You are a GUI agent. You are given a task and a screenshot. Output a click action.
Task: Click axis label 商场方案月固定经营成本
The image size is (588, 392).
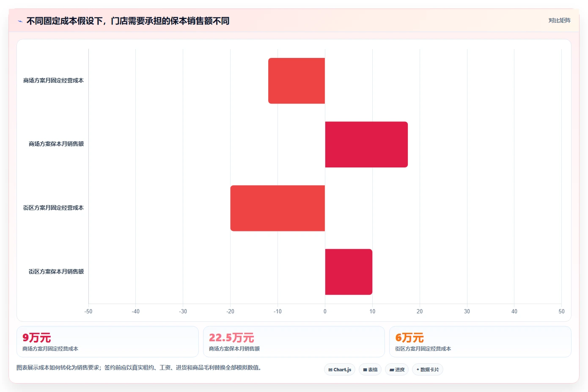click(x=53, y=80)
